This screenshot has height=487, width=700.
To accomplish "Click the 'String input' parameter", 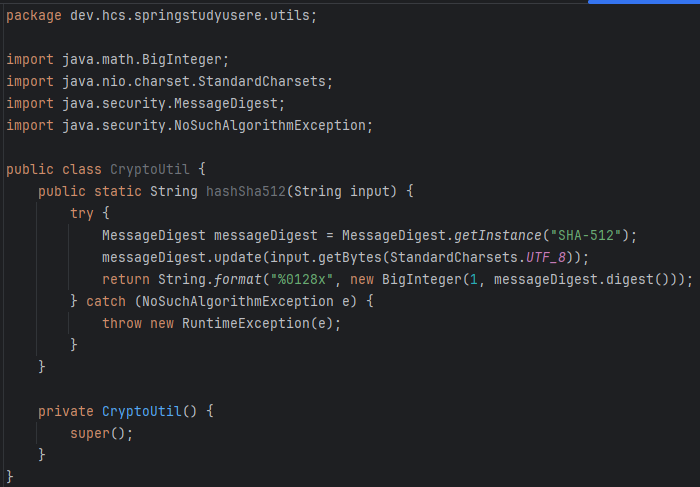I will point(342,191).
